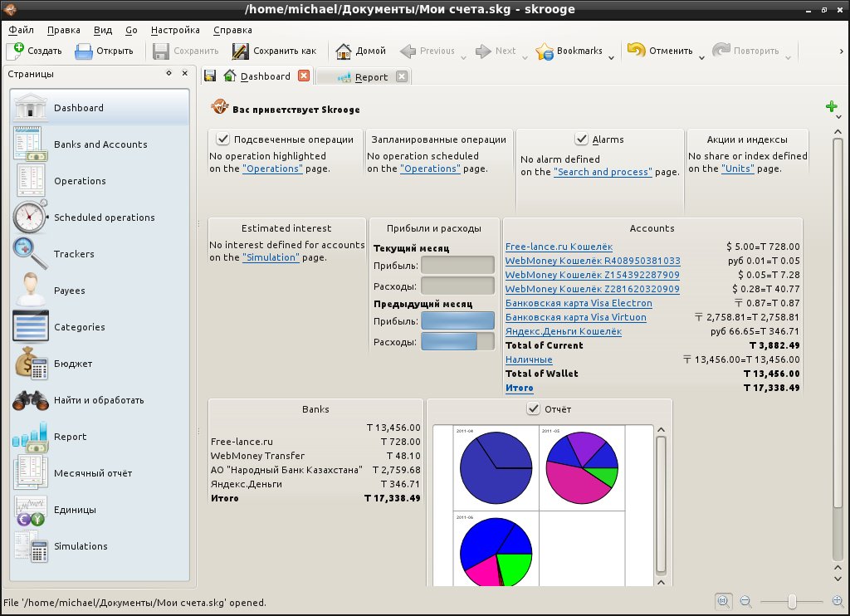The width and height of the screenshot is (850, 616).
Task: Close the Dashboard tab
Action: [304, 76]
